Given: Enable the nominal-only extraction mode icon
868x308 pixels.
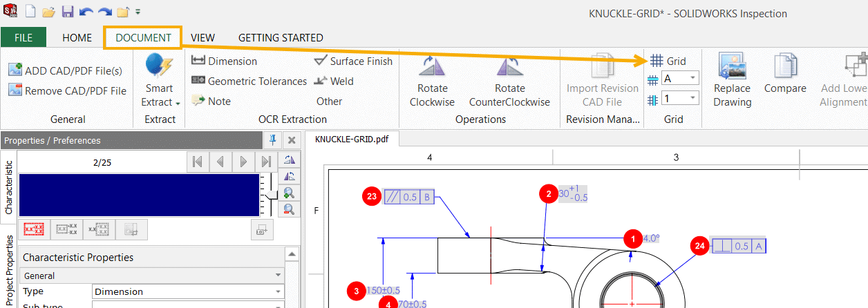Looking at the screenshot, I should [67, 229].
